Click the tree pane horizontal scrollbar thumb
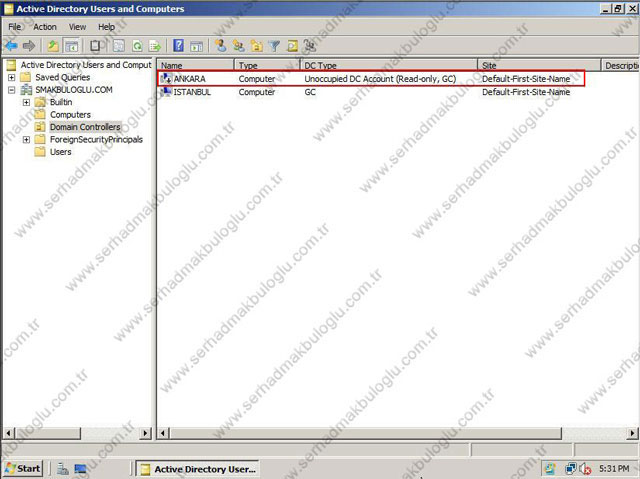Screen dimensions: 640x479 point(47,433)
